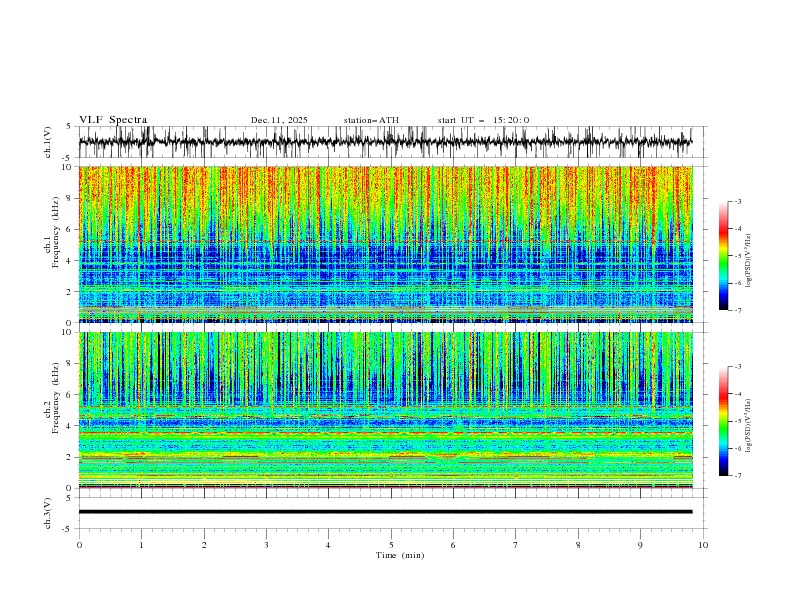Click the "ch.1(V)" waveform axis label

pyautogui.click(x=48, y=142)
